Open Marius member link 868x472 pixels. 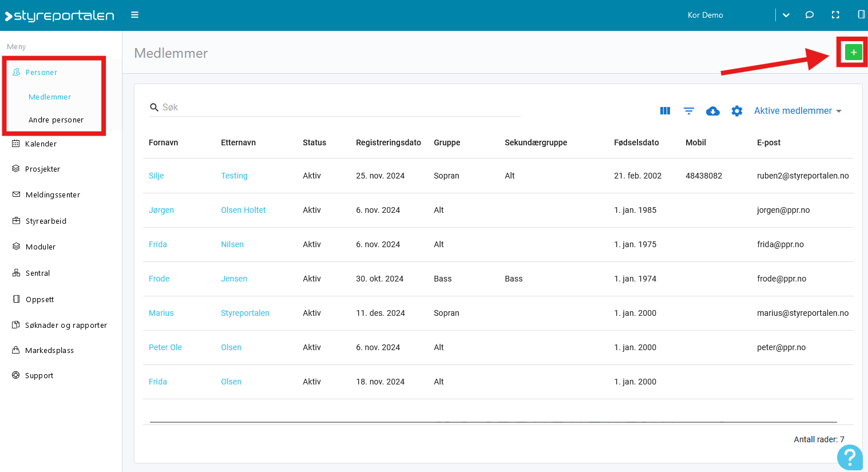click(161, 313)
